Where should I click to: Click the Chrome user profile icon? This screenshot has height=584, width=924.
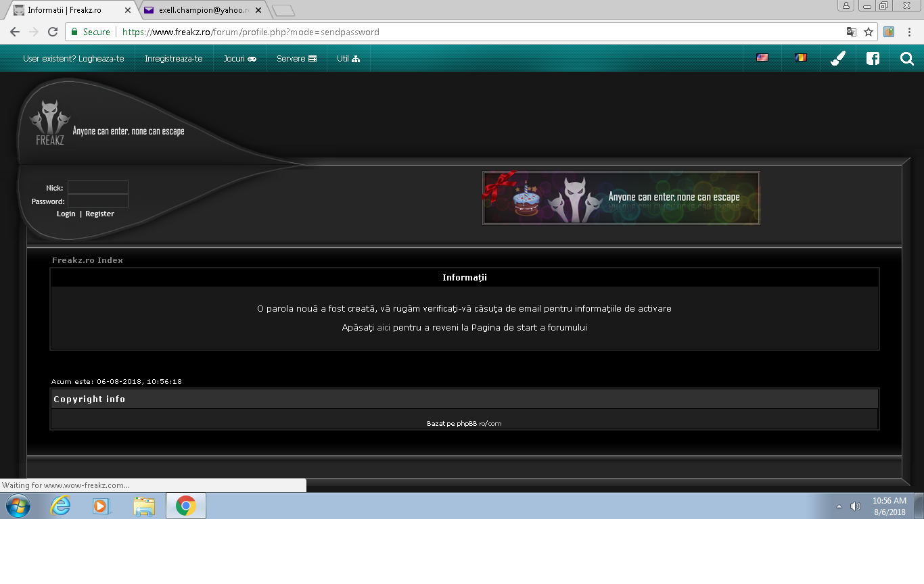coord(846,5)
